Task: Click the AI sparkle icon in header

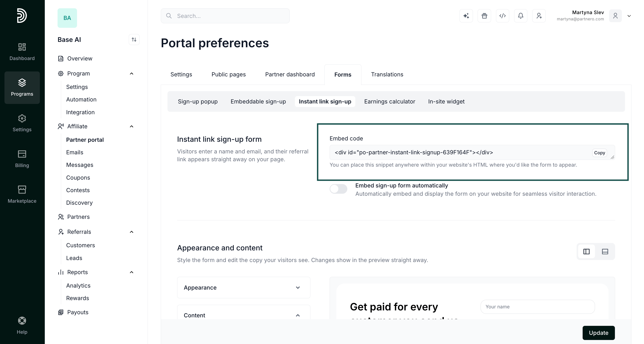Action: point(466,16)
